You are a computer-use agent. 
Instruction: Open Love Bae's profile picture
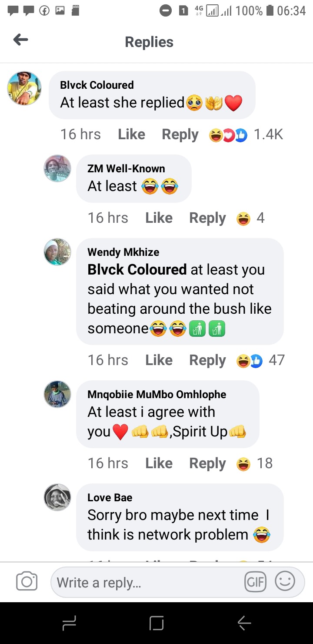pos(57,497)
